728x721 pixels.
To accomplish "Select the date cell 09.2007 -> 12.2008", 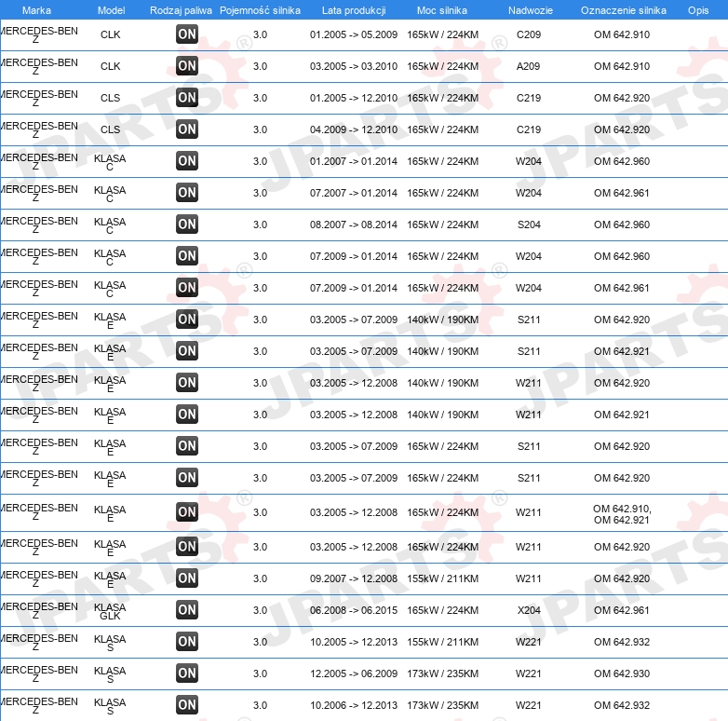I will (354, 578).
